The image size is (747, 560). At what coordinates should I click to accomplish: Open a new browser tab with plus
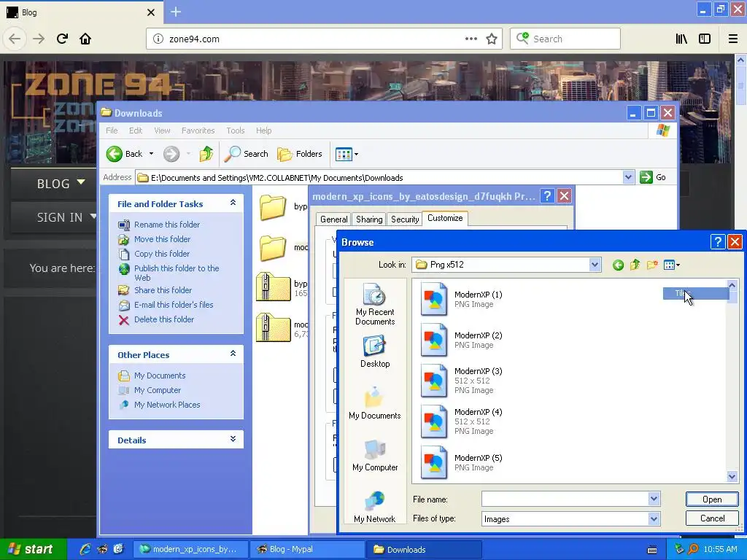tap(175, 12)
